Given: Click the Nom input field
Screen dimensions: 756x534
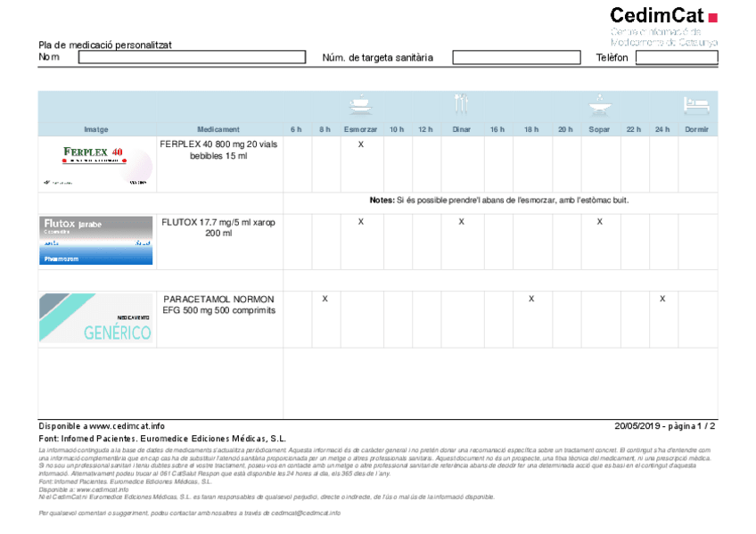Looking at the screenshot, I should pyautogui.click(x=192, y=57).
